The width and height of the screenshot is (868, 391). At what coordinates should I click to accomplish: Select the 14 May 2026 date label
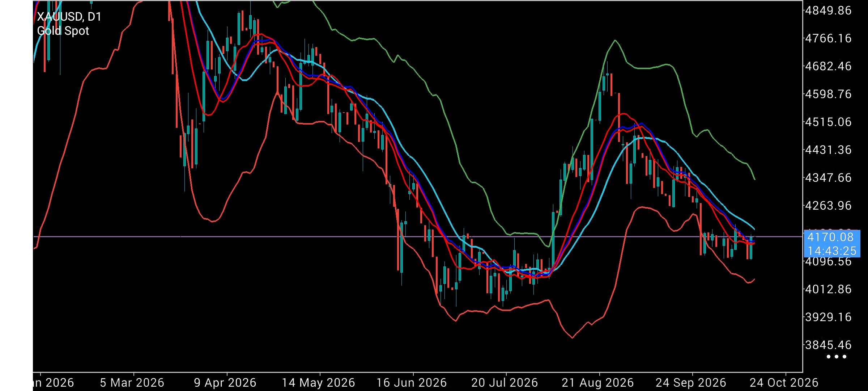[318, 383]
